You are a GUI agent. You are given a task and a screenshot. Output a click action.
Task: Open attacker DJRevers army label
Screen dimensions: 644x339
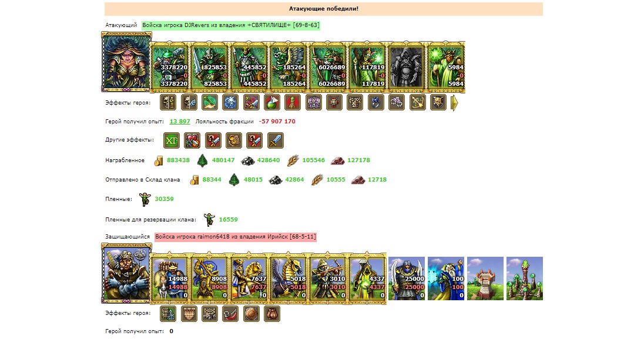pyautogui.click(x=231, y=25)
